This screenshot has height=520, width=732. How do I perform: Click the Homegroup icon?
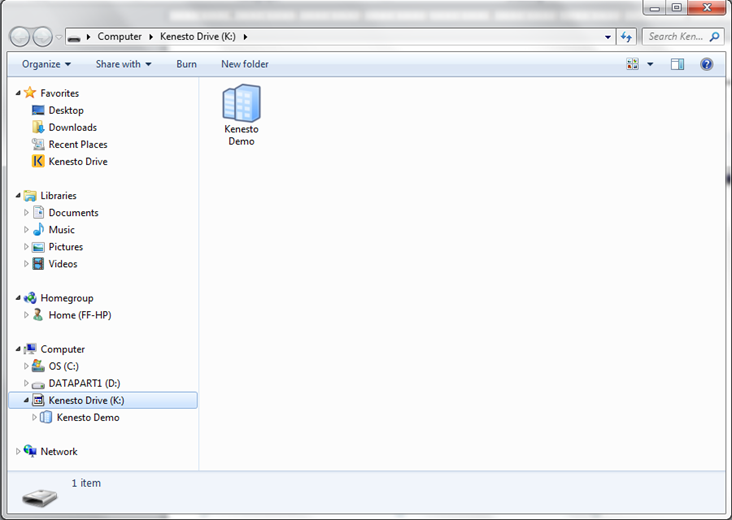pyautogui.click(x=30, y=298)
